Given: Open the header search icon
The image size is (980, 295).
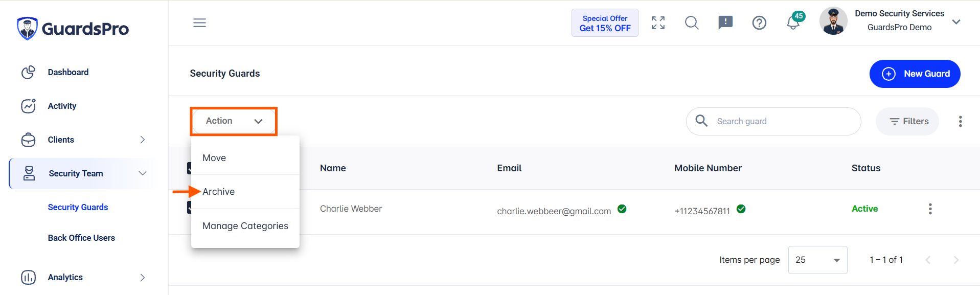Looking at the screenshot, I should pos(692,23).
